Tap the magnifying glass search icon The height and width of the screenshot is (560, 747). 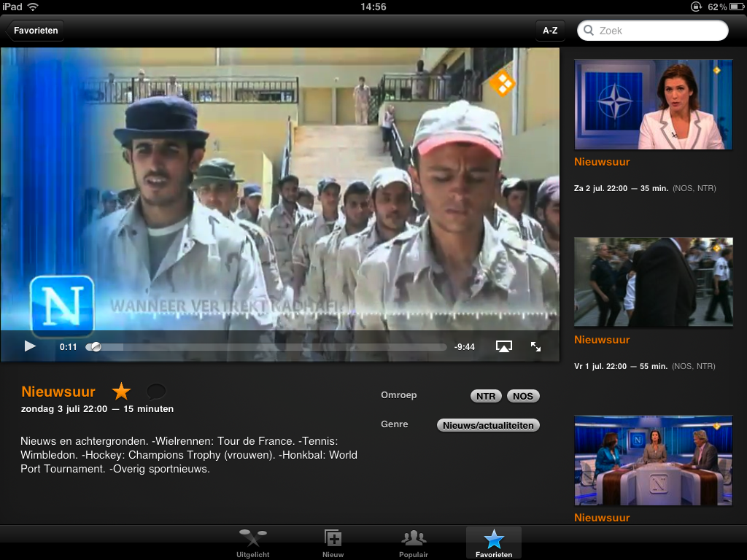pyautogui.click(x=589, y=31)
